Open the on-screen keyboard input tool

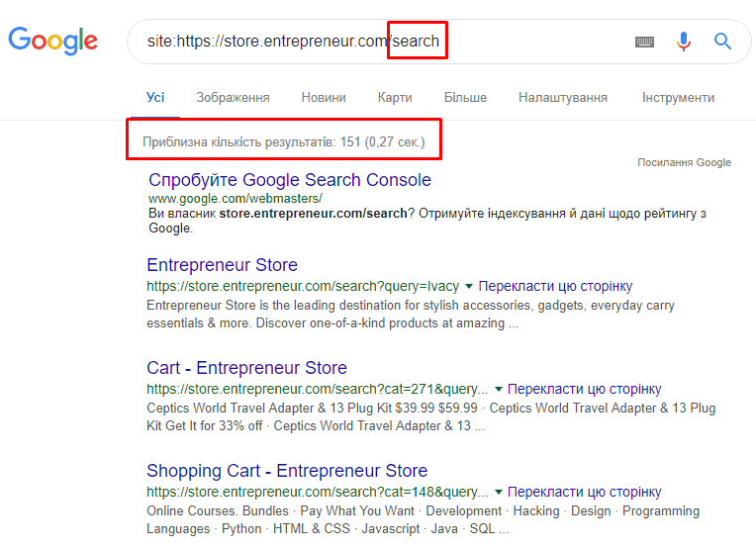tap(644, 42)
